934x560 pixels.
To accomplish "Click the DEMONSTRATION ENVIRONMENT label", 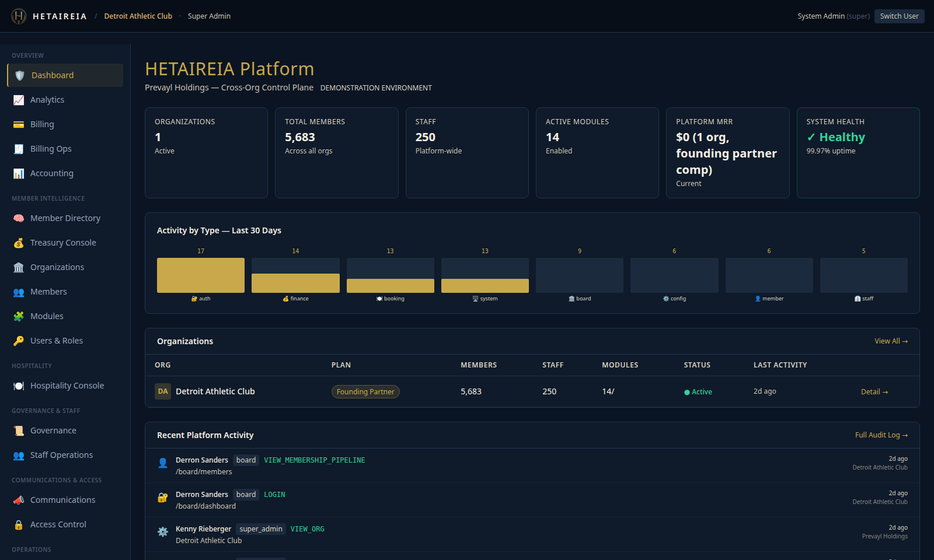I will 376,88.
